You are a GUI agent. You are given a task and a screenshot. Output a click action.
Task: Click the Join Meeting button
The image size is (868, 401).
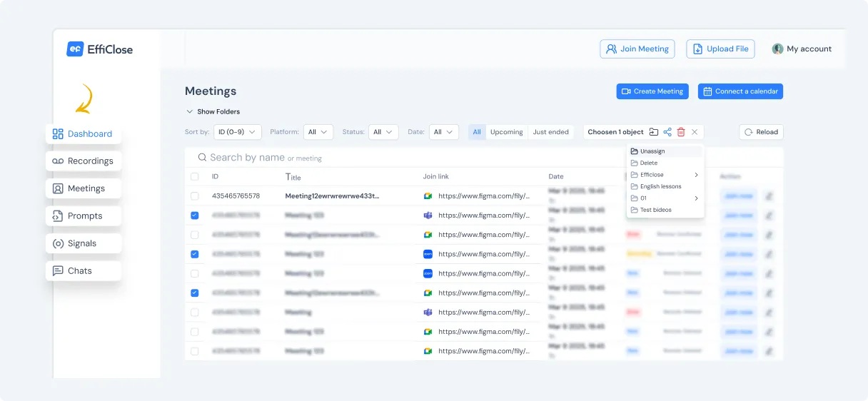click(x=637, y=49)
